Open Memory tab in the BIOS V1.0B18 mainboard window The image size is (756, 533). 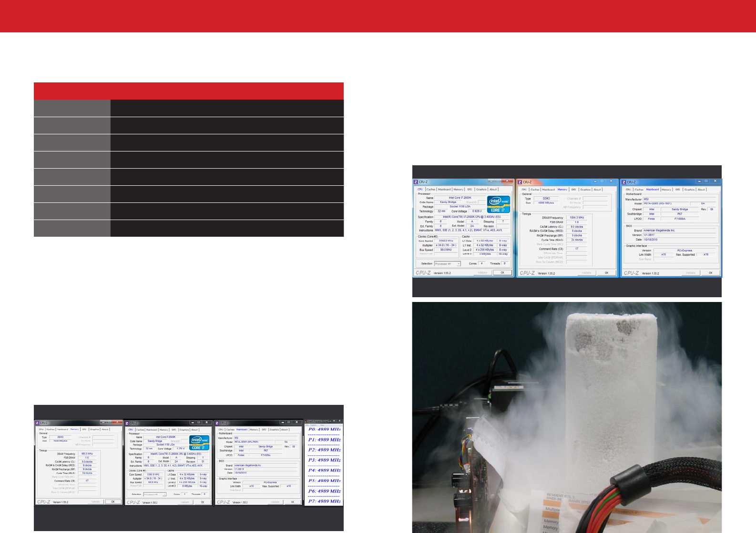(x=254, y=430)
